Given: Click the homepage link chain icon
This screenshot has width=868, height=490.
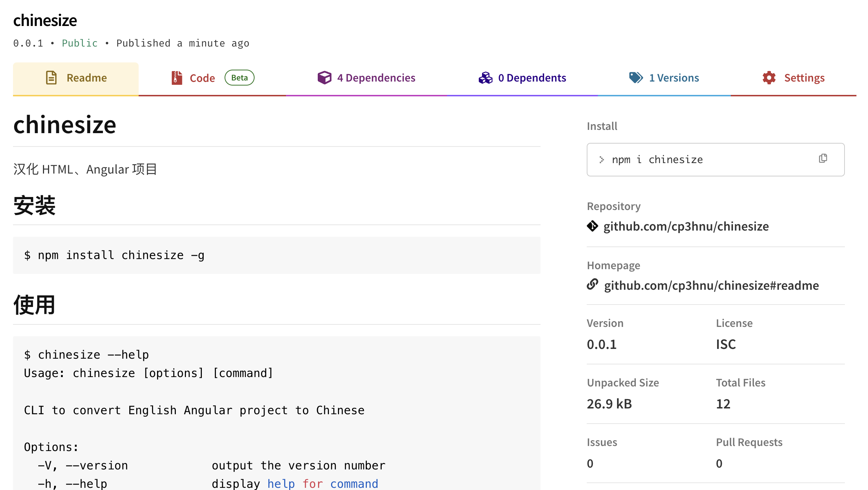Looking at the screenshot, I should (593, 284).
